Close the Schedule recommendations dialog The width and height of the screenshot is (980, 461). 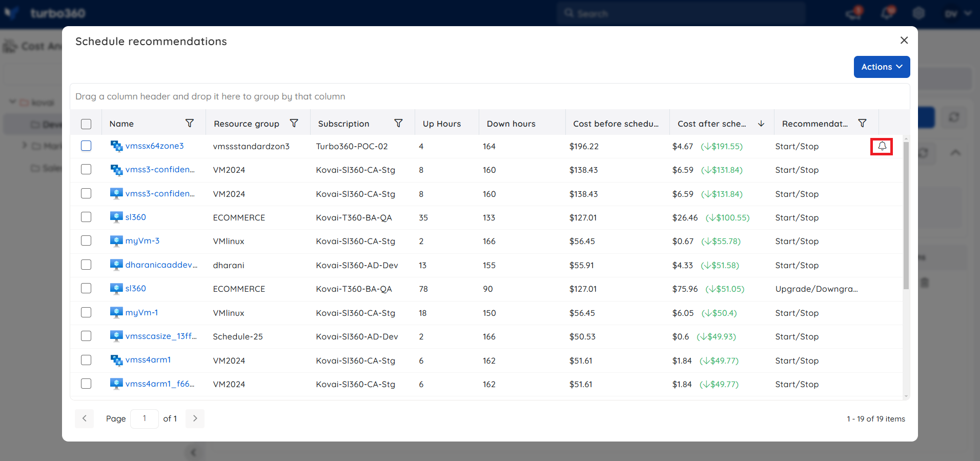904,40
